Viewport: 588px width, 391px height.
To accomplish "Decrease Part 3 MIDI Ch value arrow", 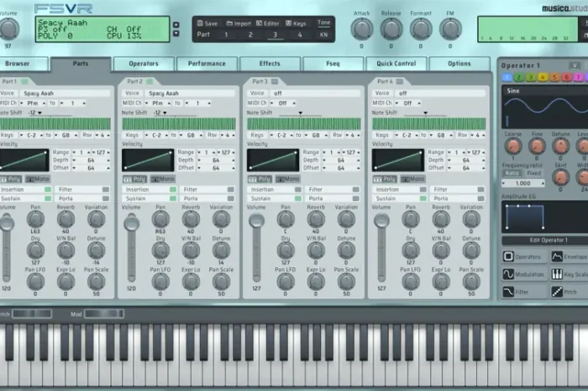I will [271, 103].
